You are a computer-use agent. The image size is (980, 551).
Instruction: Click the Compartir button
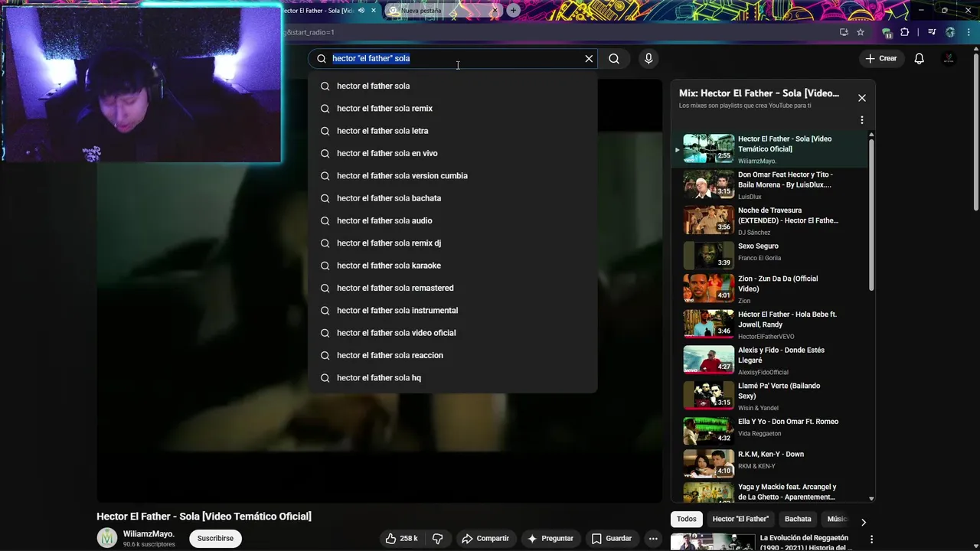point(485,538)
